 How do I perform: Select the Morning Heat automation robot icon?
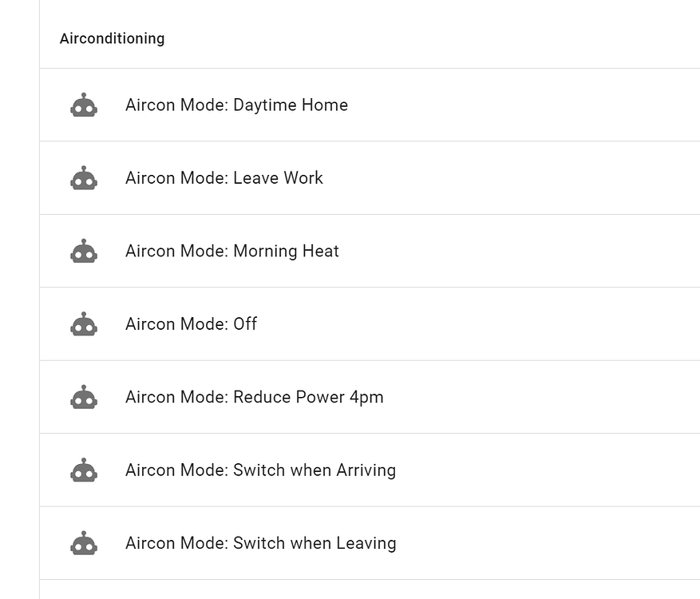tap(84, 251)
